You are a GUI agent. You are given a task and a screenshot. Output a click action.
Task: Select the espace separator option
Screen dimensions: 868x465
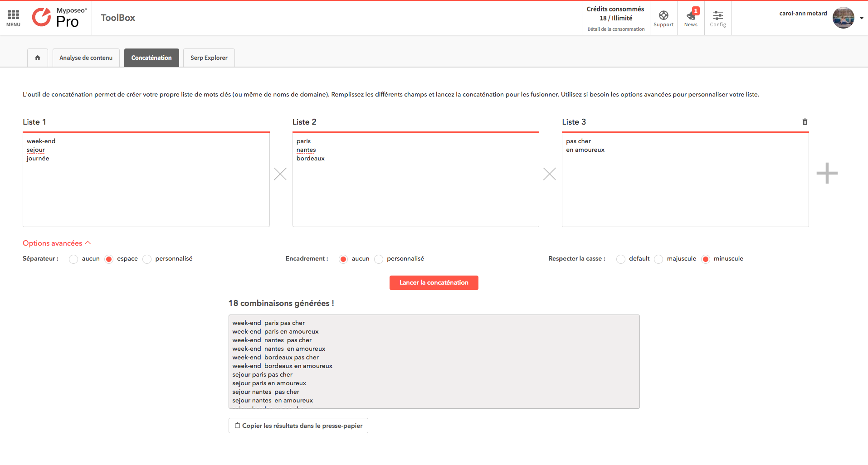click(109, 259)
